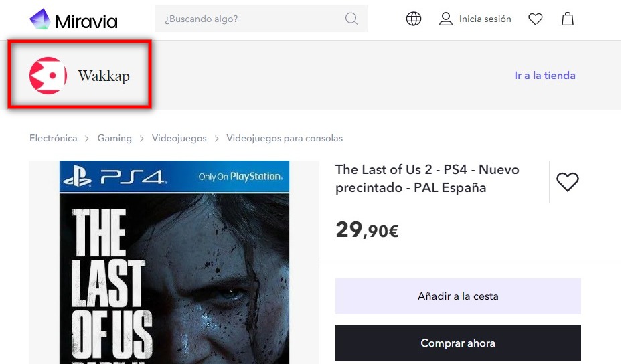Open the wishlist heart in header

[536, 19]
